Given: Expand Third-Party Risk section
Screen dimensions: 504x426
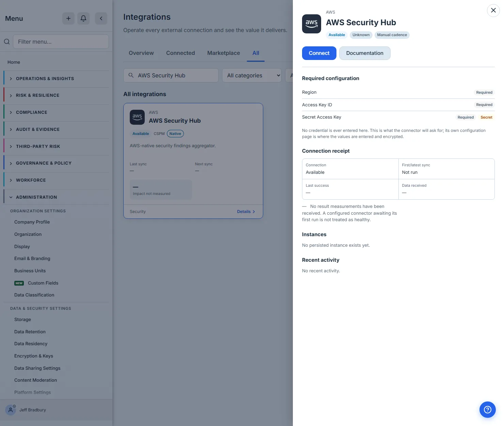Looking at the screenshot, I should point(56,147).
